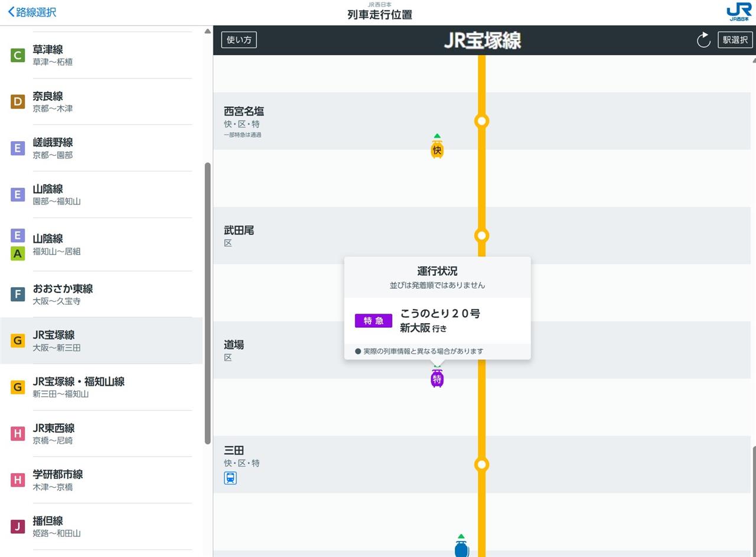This screenshot has height=557, width=756.
Task: Click the 武田尾 station name
Action: 239,230
